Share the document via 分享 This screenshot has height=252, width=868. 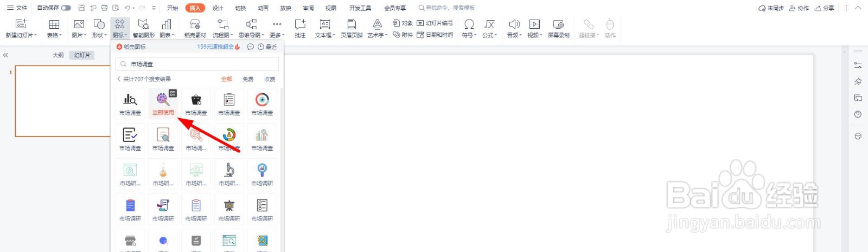point(825,8)
